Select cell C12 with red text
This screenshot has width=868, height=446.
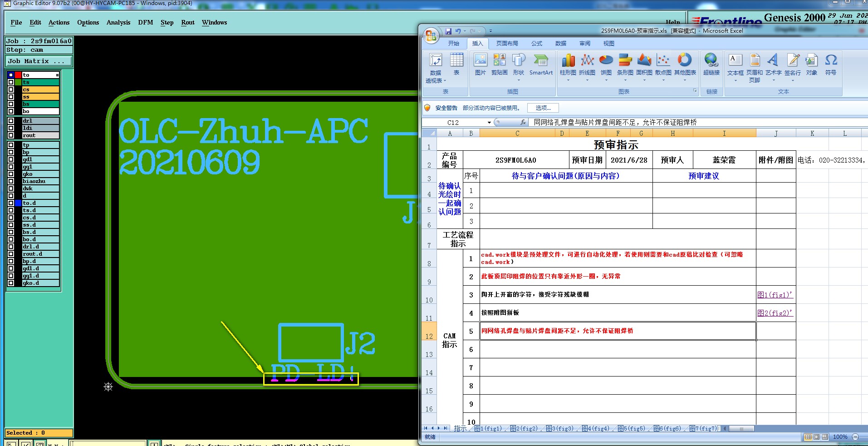coord(618,331)
